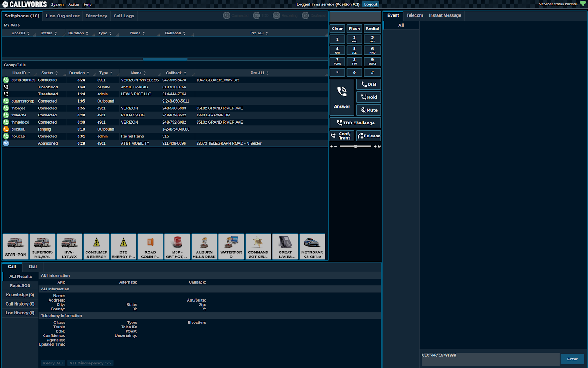Click the orange ringing icon for bilicaria

coord(6,129)
